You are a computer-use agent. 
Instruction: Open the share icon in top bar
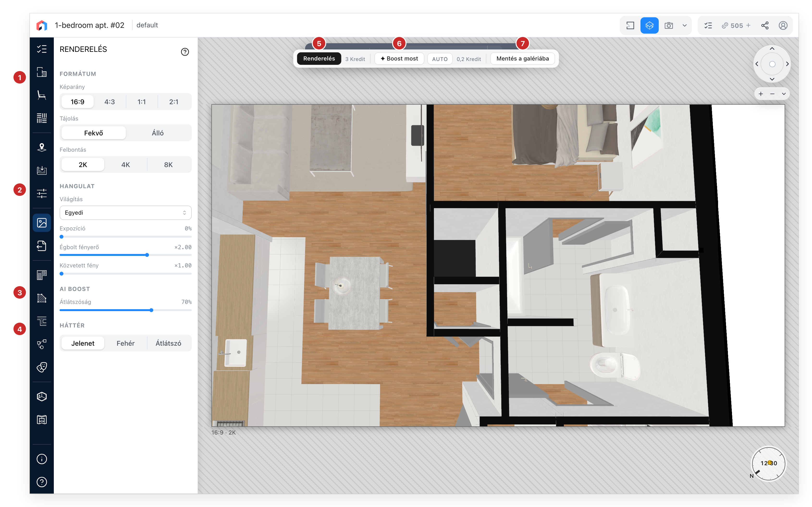[765, 25]
